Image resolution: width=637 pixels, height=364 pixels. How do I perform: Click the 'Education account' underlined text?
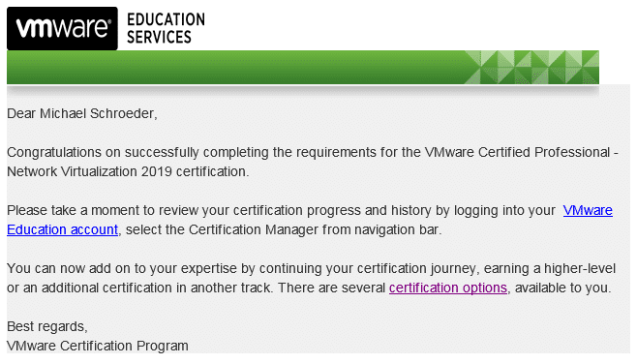tap(62, 229)
